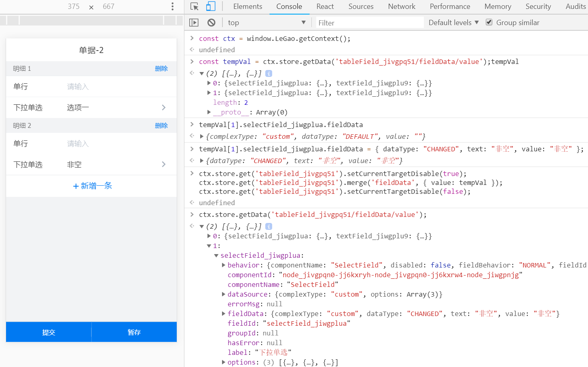Expand the dataType CHANGED result object

pyautogui.click(x=201, y=161)
